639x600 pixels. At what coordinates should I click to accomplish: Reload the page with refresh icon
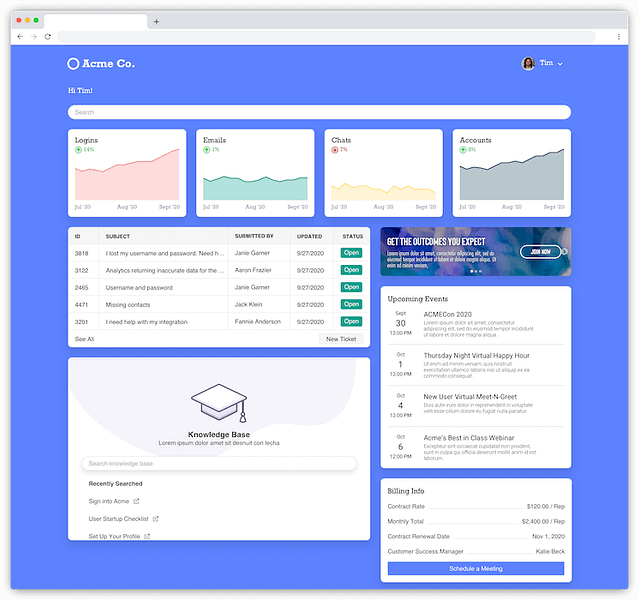[x=48, y=37]
